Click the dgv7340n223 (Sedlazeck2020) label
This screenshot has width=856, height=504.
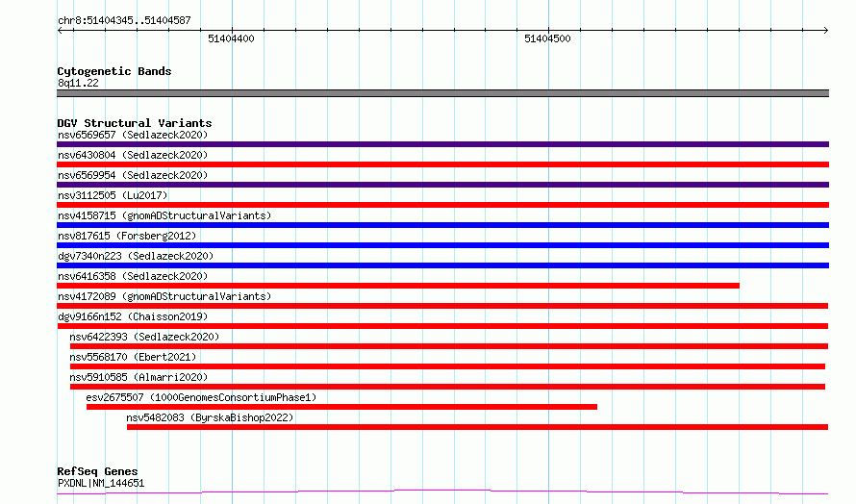136,256
